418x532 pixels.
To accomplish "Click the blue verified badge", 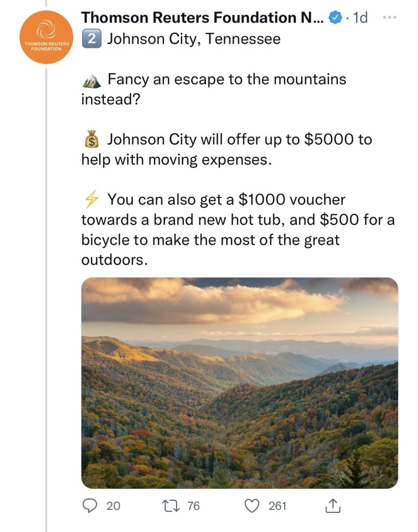I will tap(336, 18).
